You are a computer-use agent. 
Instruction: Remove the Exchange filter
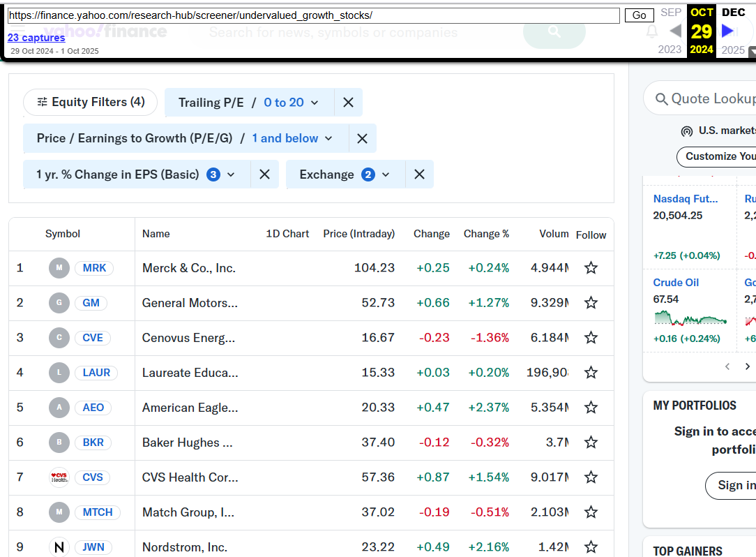click(x=419, y=174)
